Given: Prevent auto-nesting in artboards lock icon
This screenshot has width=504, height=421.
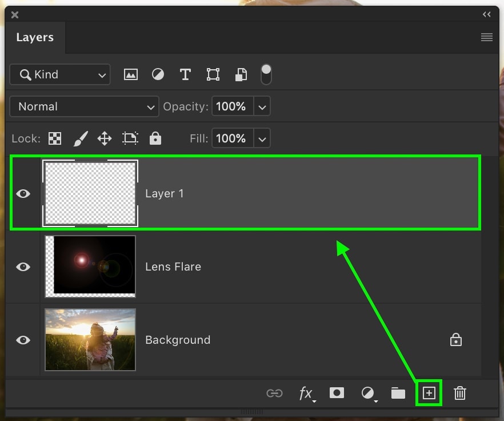Looking at the screenshot, I should pos(130,138).
